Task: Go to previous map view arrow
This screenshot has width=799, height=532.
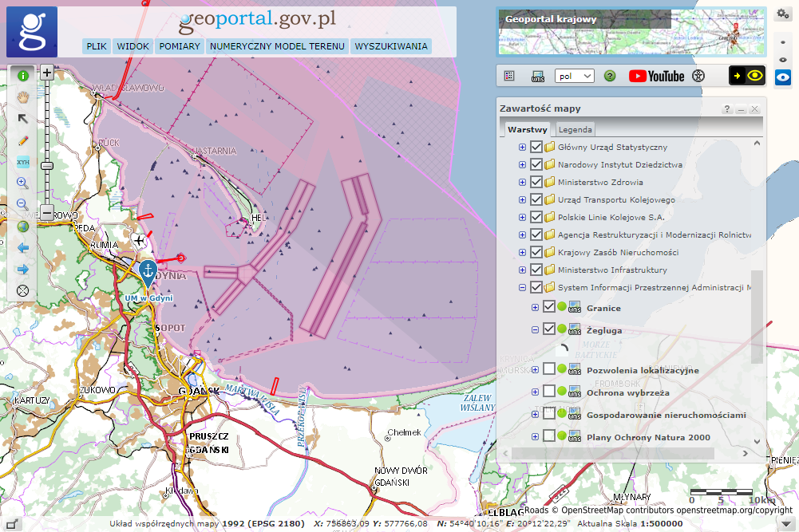Action: point(23,248)
